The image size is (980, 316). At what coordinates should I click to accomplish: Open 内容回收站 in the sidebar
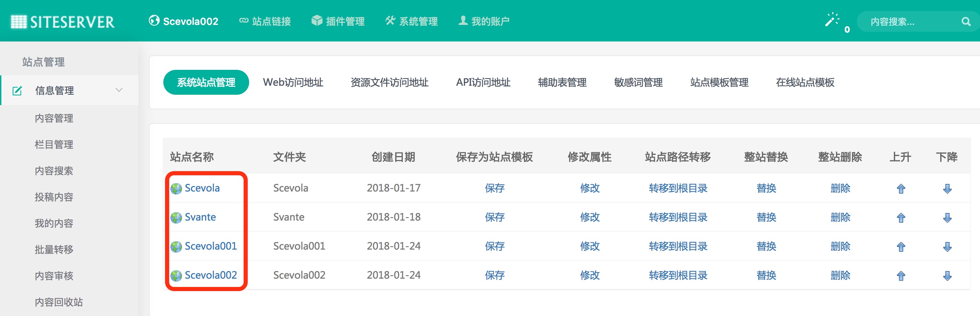[59, 302]
